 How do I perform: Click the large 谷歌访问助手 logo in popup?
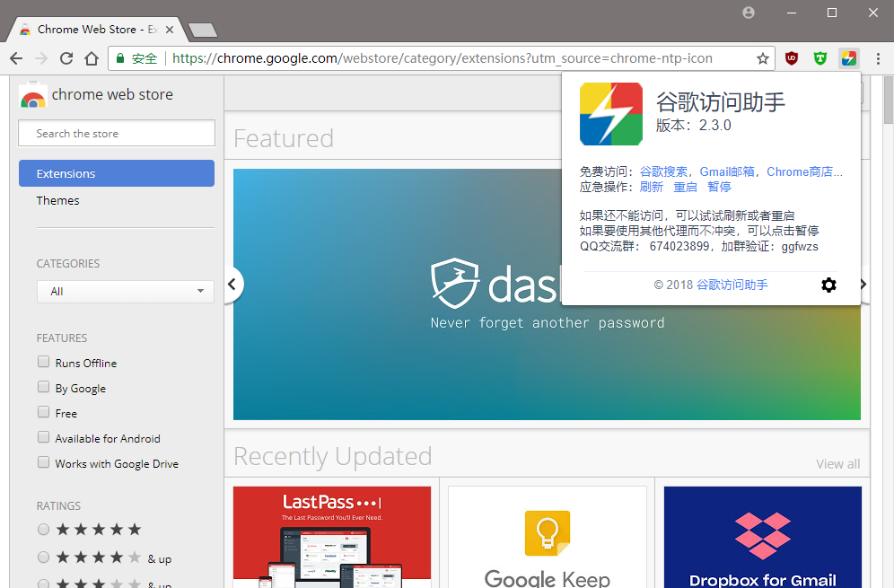click(611, 114)
